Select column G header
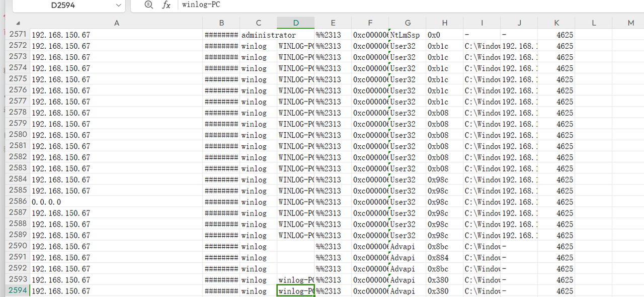Image resolution: width=644 pixels, height=297 pixels. pyautogui.click(x=408, y=23)
